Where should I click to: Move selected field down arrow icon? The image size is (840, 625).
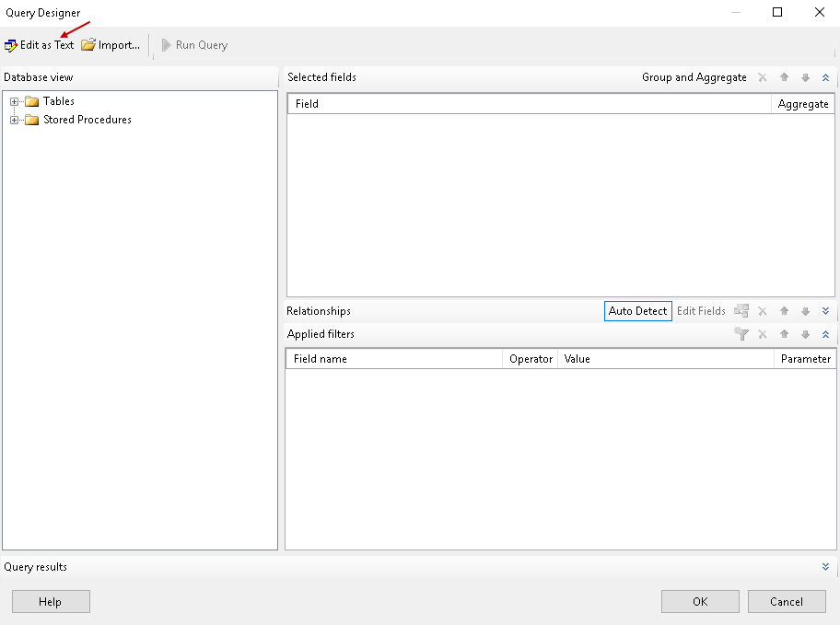(x=805, y=77)
